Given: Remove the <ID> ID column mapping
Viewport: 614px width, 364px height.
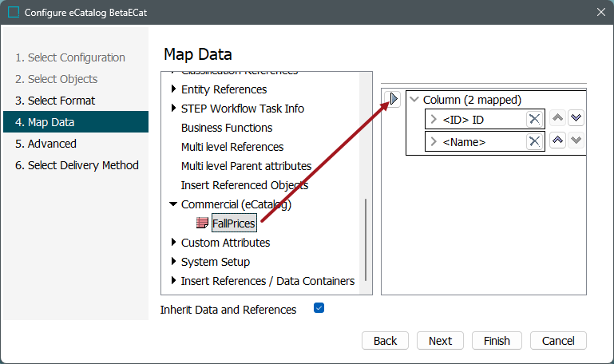Looking at the screenshot, I should [534, 119].
